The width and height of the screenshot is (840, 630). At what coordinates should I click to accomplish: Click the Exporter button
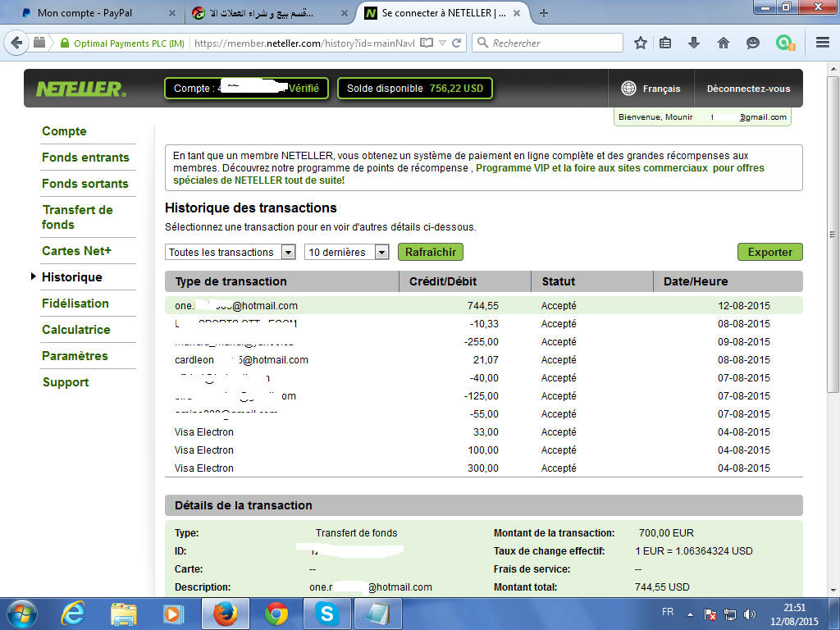click(x=769, y=252)
